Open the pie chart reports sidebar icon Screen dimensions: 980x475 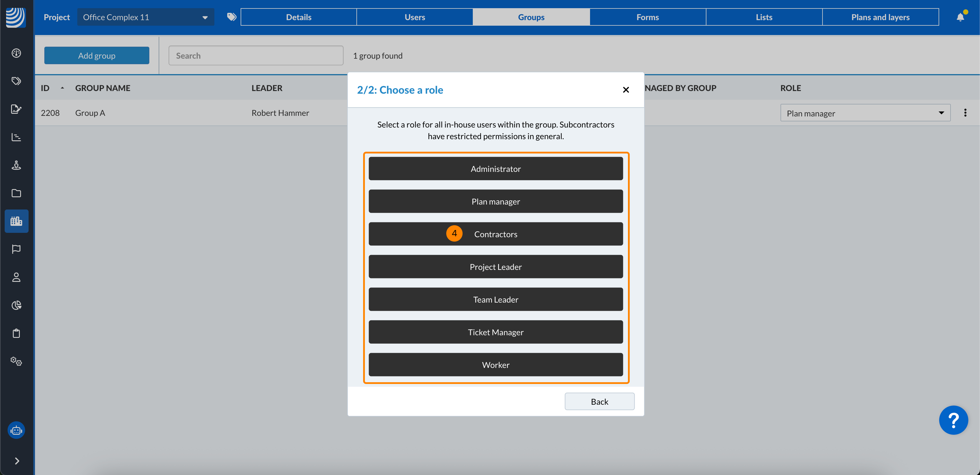point(16,305)
